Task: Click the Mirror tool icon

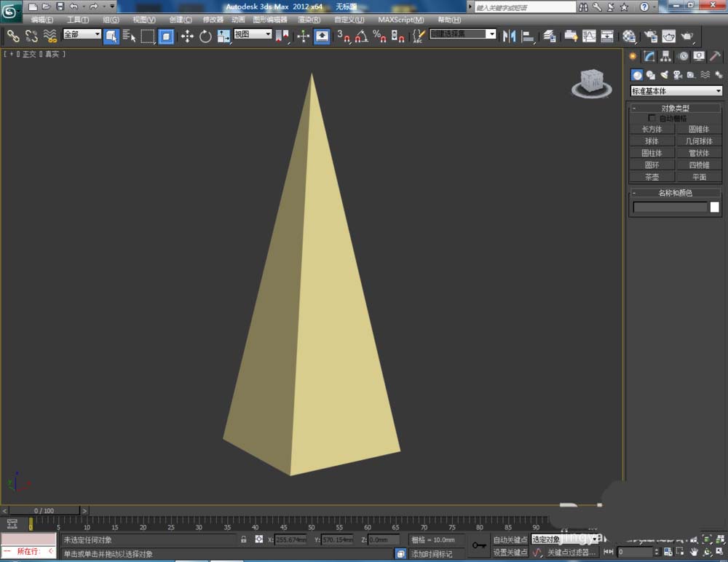Action: pyautogui.click(x=510, y=36)
